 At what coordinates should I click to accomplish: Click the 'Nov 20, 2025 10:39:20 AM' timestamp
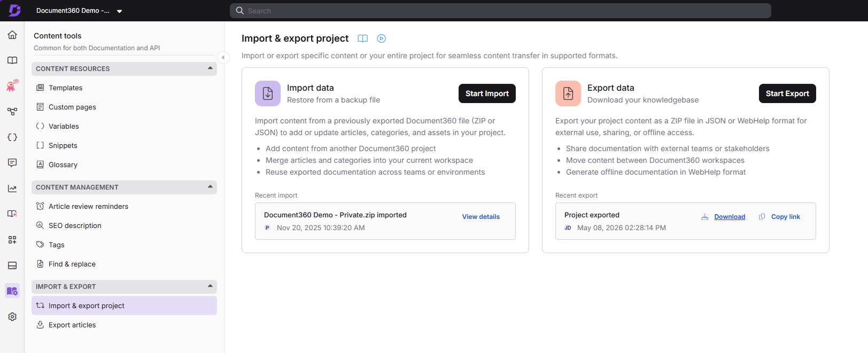[x=321, y=228]
